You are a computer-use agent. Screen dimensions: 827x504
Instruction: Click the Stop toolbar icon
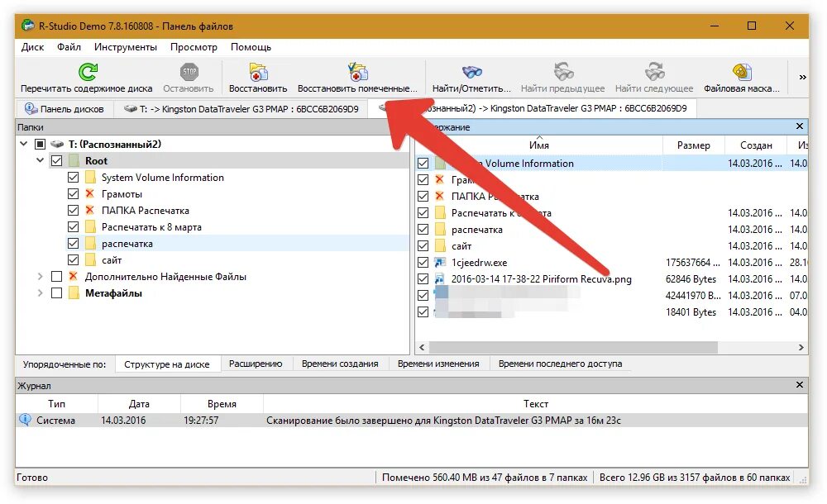click(189, 72)
